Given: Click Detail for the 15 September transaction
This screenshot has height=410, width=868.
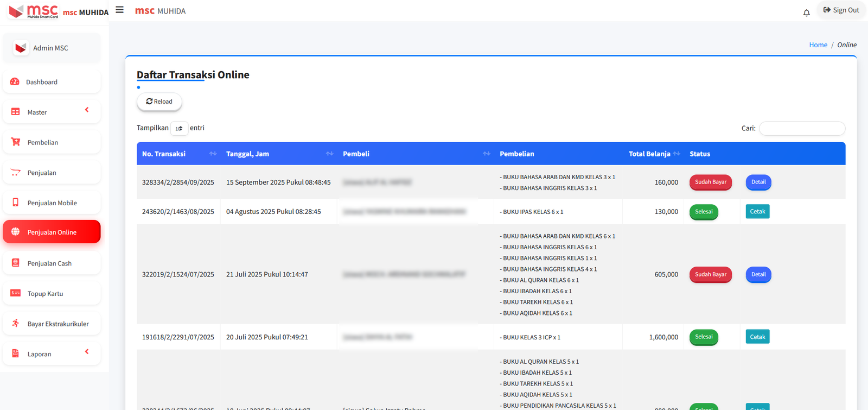Looking at the screenshot, I should click(758, 182).
